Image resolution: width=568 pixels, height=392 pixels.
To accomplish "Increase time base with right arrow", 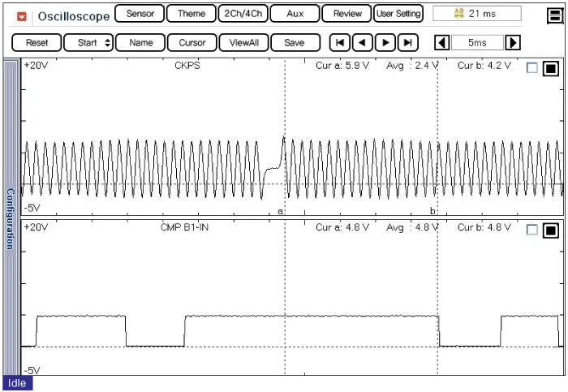I will pyautogui.click(x=513, y=43).
